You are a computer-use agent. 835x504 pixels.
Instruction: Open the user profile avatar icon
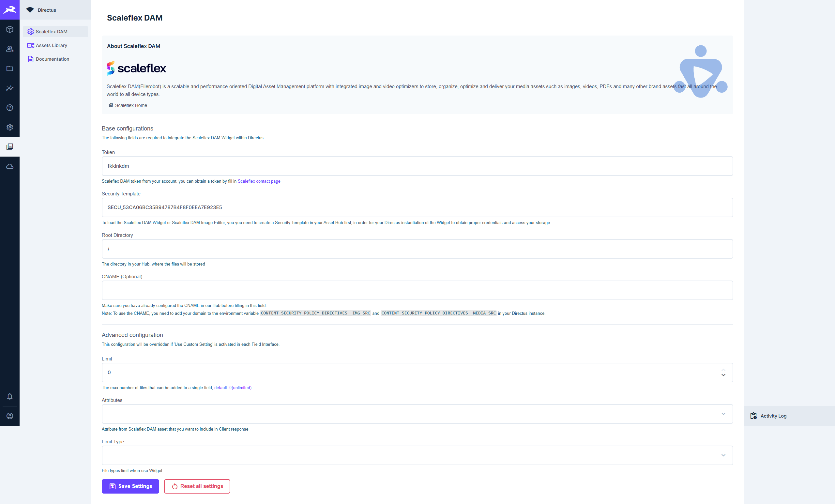(x=10, y=416)
